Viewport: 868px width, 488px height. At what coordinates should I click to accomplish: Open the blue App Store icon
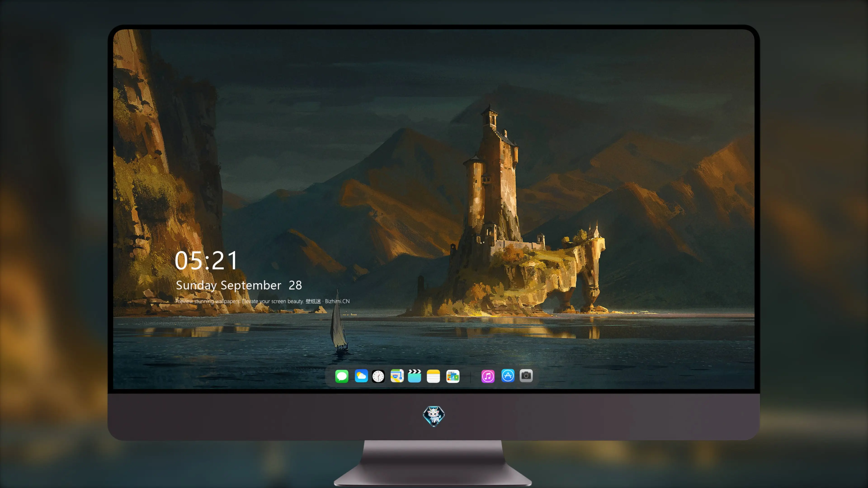click(x=508, y=375)
